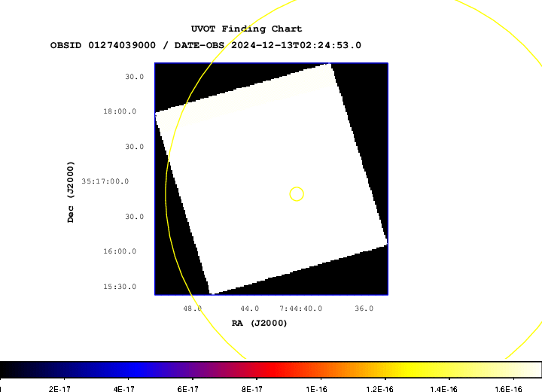The width and height of the screenshot is (542, 392).
Task: Click the DATE-OBS 2024-12-13T02:24:53.0 text
Action: coord(268,45)
